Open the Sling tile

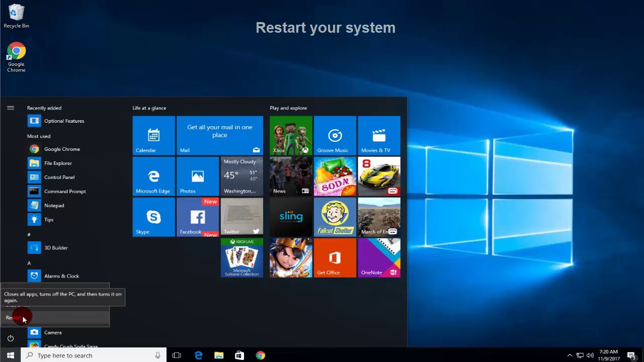click(x=291, y=217)
